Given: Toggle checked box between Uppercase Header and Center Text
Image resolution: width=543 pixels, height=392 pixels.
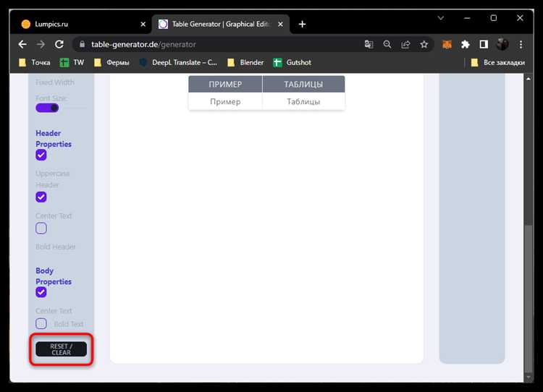Looking at the screenshot, I should (41, 197).
